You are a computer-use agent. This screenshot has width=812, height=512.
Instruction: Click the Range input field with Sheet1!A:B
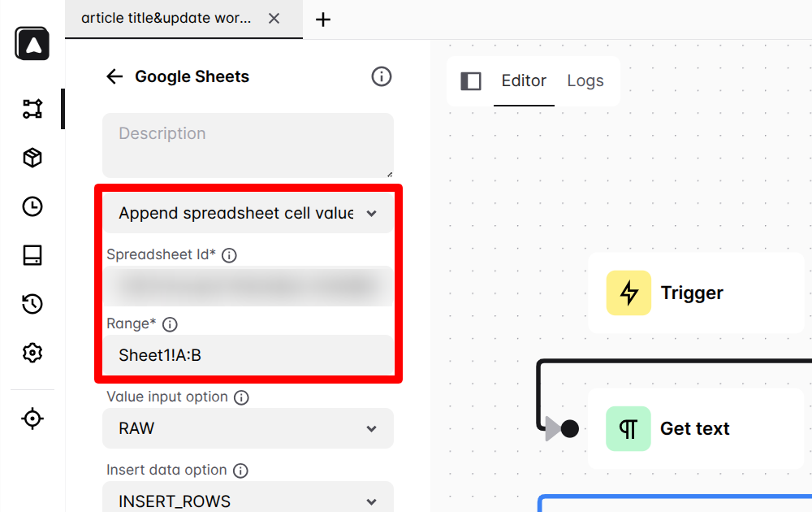point(248,355)
